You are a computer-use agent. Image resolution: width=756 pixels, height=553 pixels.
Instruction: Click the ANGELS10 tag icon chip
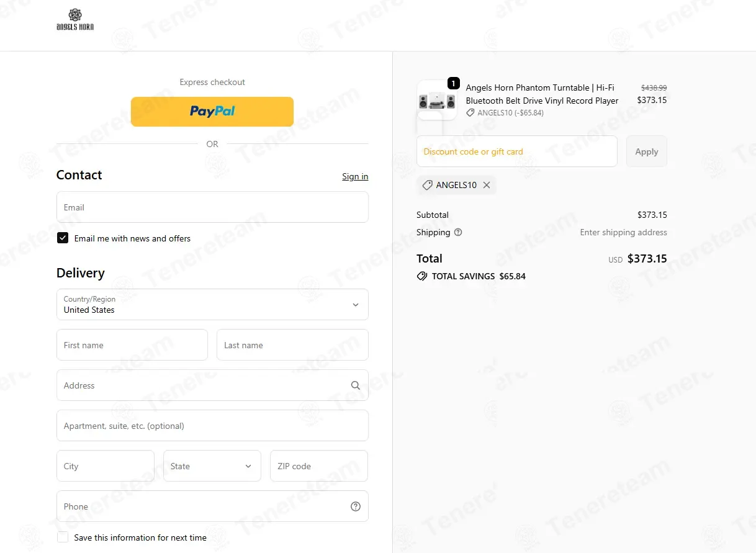(427, 185)
